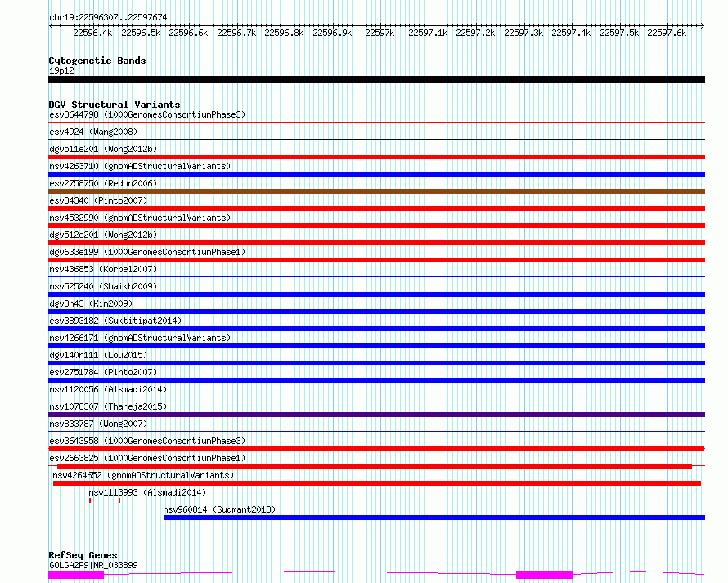Click the chr19:22596307..22597674 coordinate label
The image size is (728, 583).
pyautogui.click(x=108, y=17)
